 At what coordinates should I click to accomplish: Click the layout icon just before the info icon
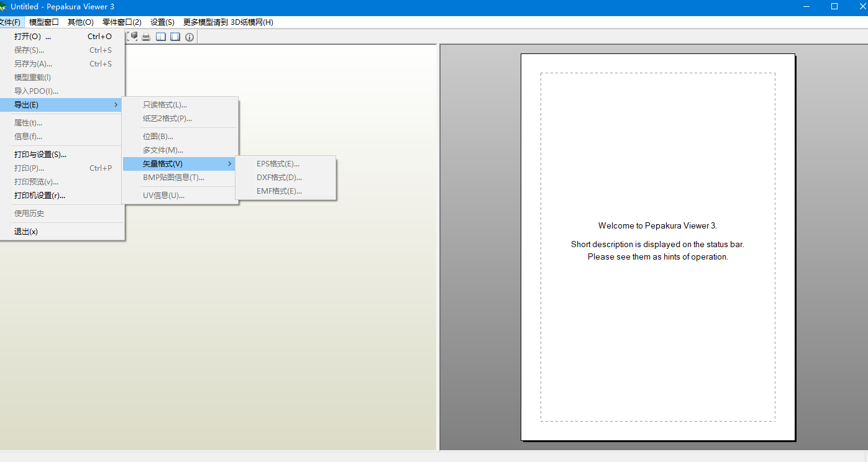(x=175, y=37)
